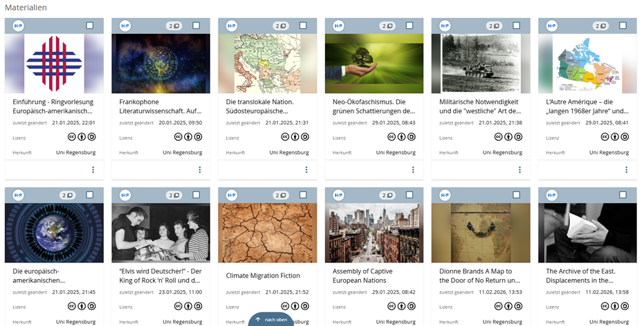The width and height of the screenshot is (644, 326).
Task: Open the 'Climate Migration Fiction' title link
Action: 264,276
